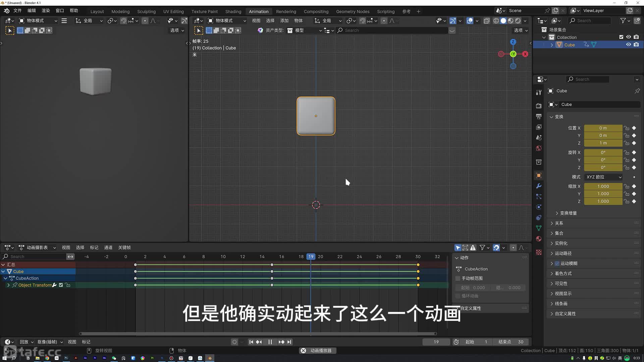Image resolution: width=644 pixels, height=362 pixels.
Task: Click the current frame field showing 19
Action: pyautogui.click(x=436, y=342)
